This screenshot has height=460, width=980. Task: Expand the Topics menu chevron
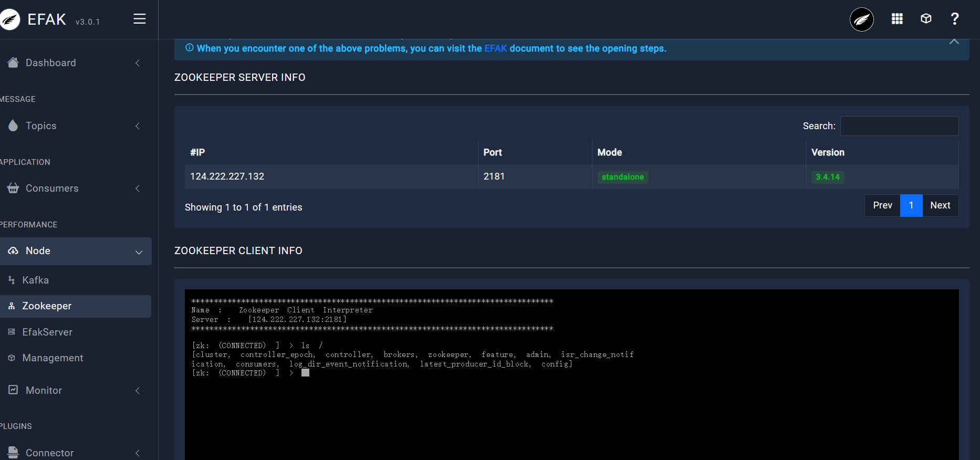[x=138, y=126]
